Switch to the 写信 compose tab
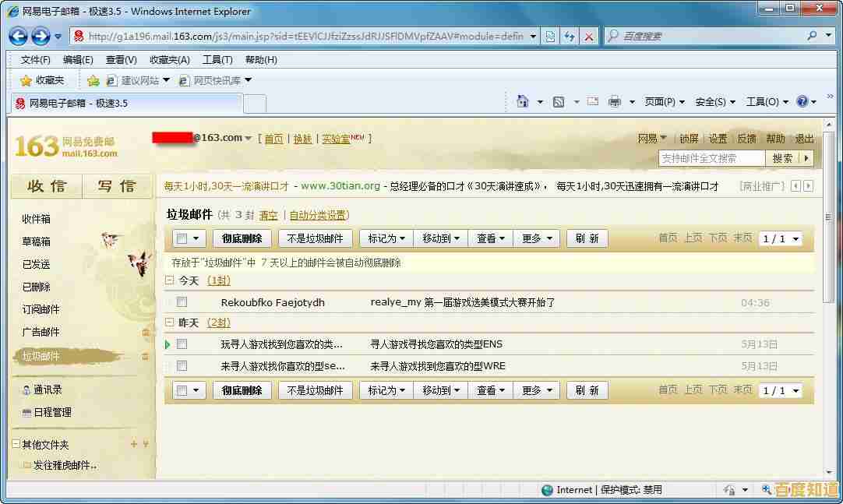Screen dimensions: 843x504 [x=117, y=186]
